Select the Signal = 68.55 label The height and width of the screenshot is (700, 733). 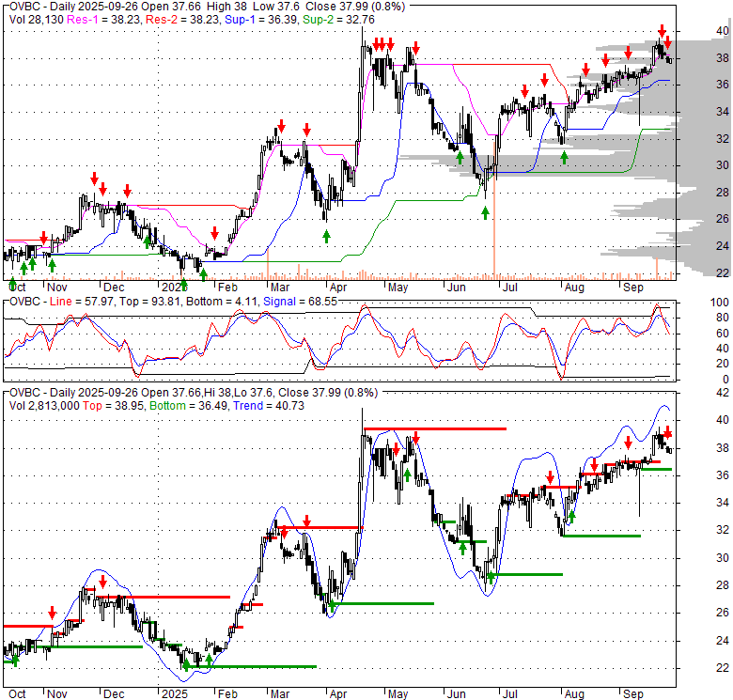point(300,302)
